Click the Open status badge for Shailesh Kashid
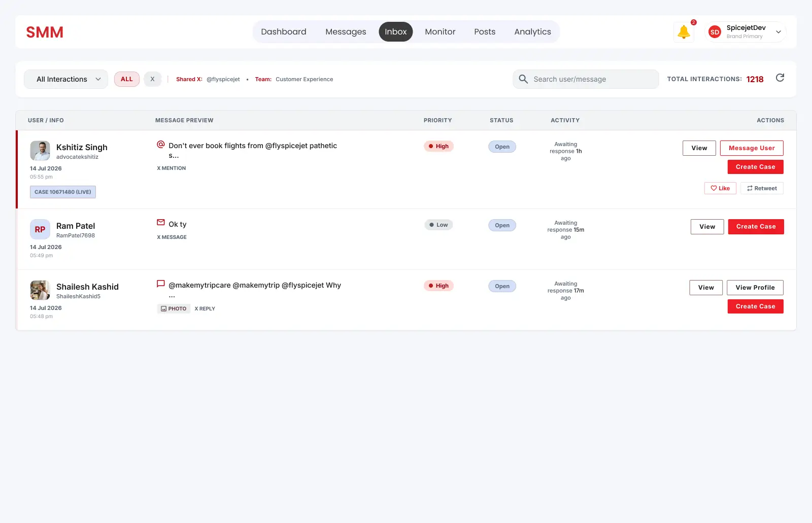812x523 pixels. (502, 286)
